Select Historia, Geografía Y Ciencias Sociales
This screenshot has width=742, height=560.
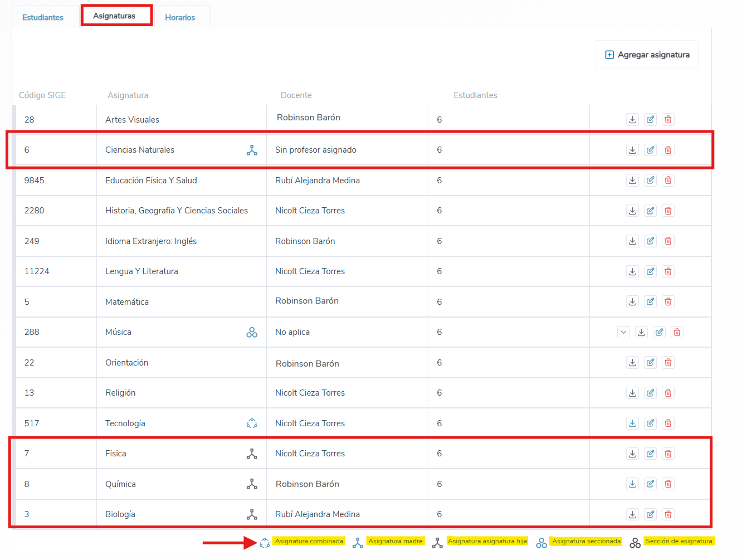[177, 211]
